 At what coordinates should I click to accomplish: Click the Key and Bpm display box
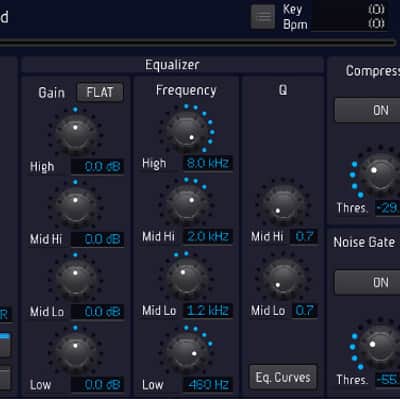[350, 16]
